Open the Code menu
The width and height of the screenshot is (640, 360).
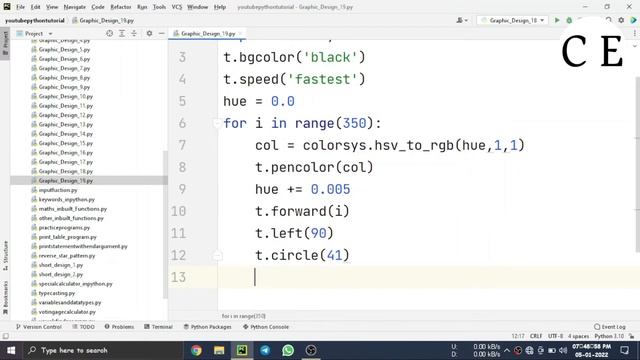98,7
